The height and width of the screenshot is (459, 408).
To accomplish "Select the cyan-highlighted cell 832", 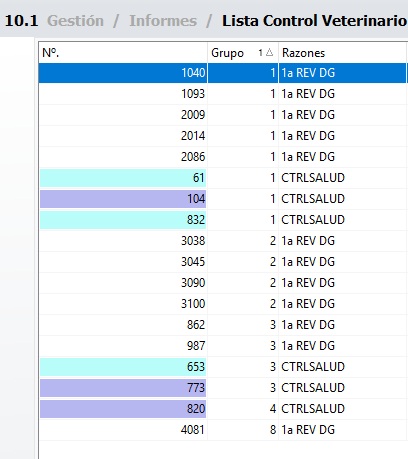I will (x=123, y=220).
